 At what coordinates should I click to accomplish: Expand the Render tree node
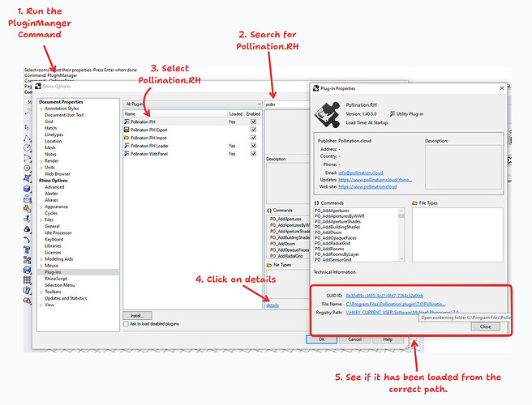click(41, 161)
